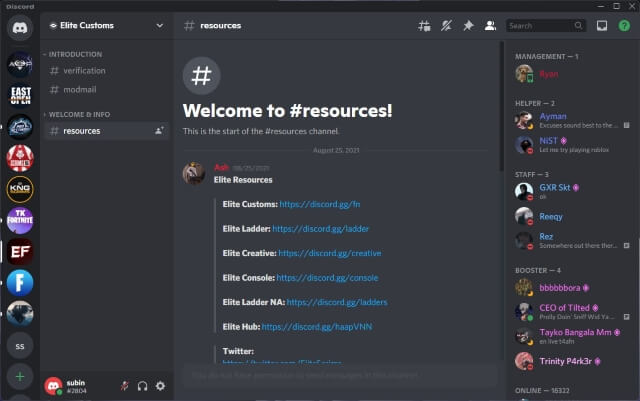Screen dimensions: 640x401
Task: Open Pinned Messages in header
Action: (x=468, y=25)
